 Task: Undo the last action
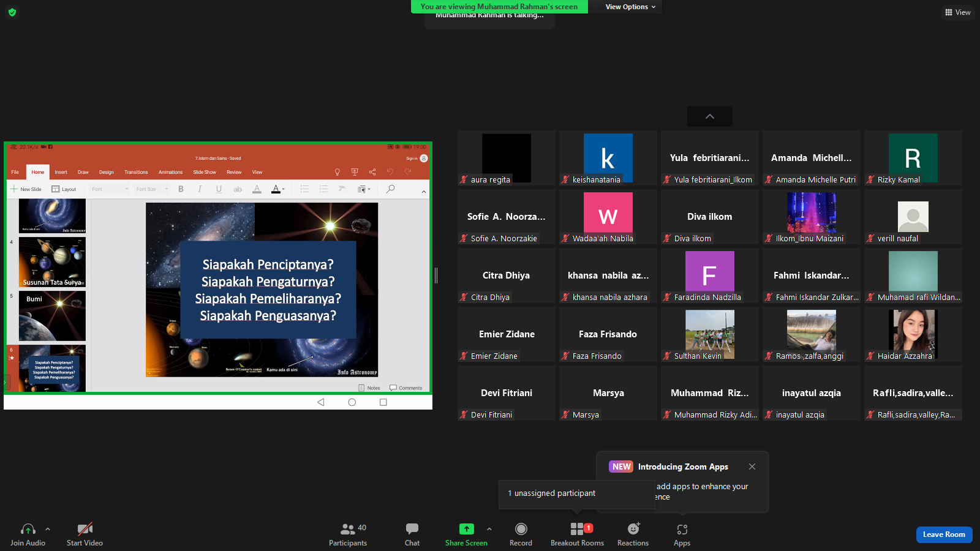point(390,172)
